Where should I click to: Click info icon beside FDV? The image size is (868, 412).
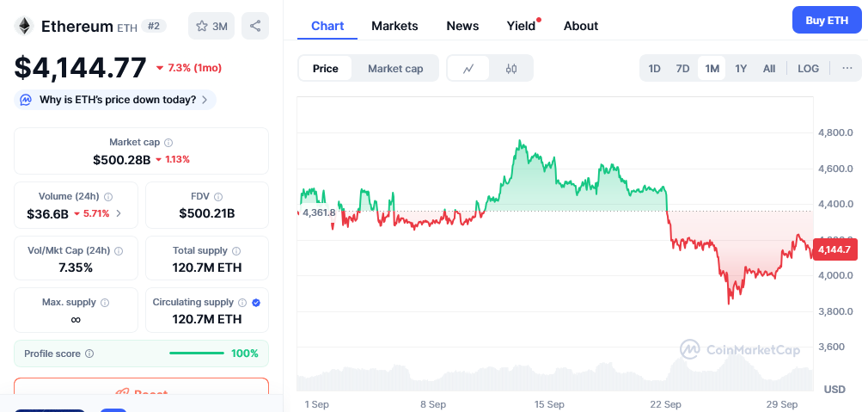[x=218, y=197]
